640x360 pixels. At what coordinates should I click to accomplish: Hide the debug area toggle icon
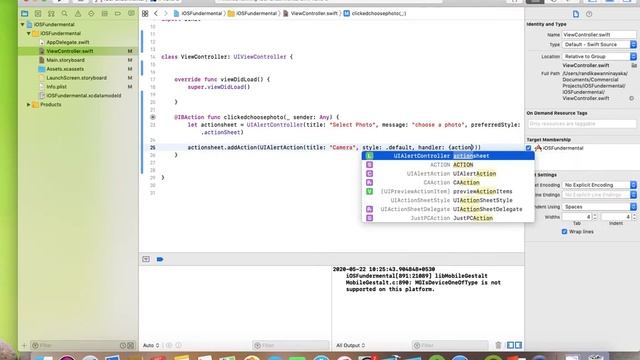pos(146,259)
